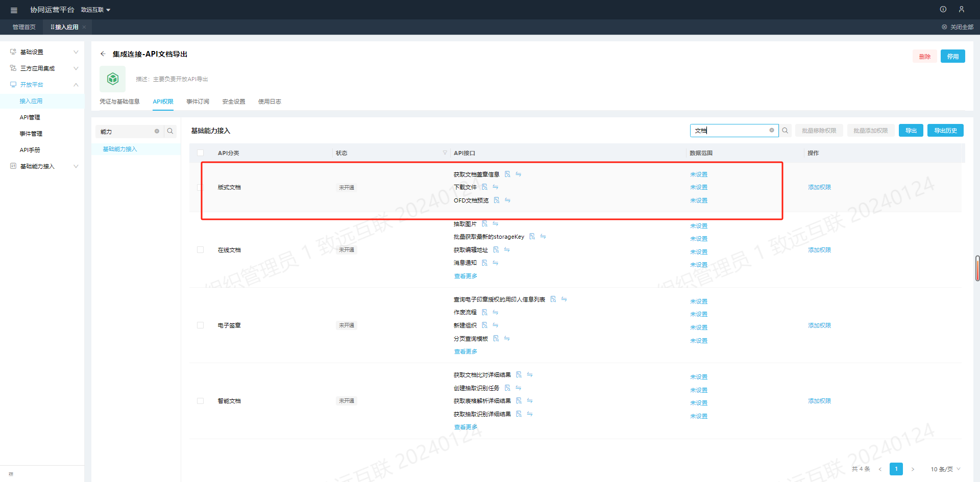Image resolution: width=980 pixels, height=482 pixels.
Task: Click the info icon in top bar
Action: (x=943, y=9)
